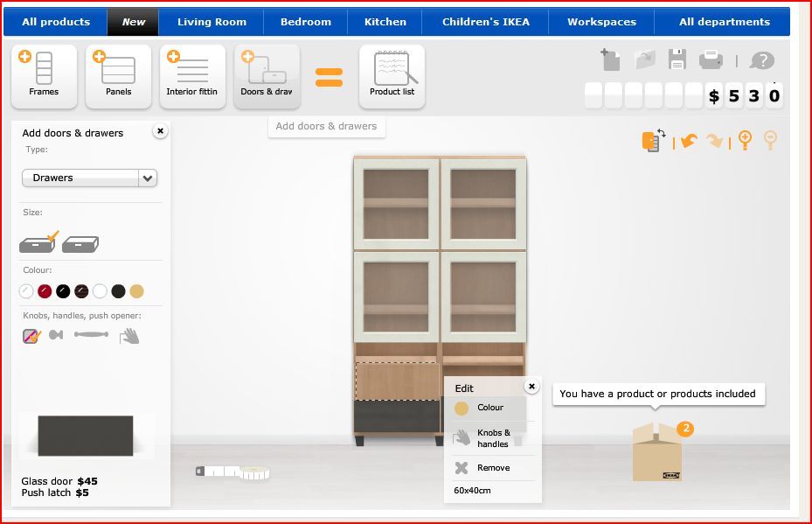Select the dark bottom drawer
This screenshot has width=812, height=524.
pos(397,416)
